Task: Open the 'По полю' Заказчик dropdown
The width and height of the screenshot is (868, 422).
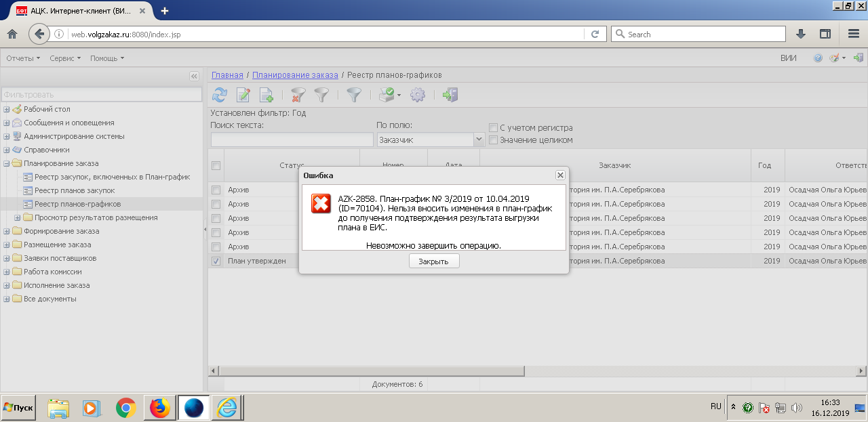Action: click(479, 140)
